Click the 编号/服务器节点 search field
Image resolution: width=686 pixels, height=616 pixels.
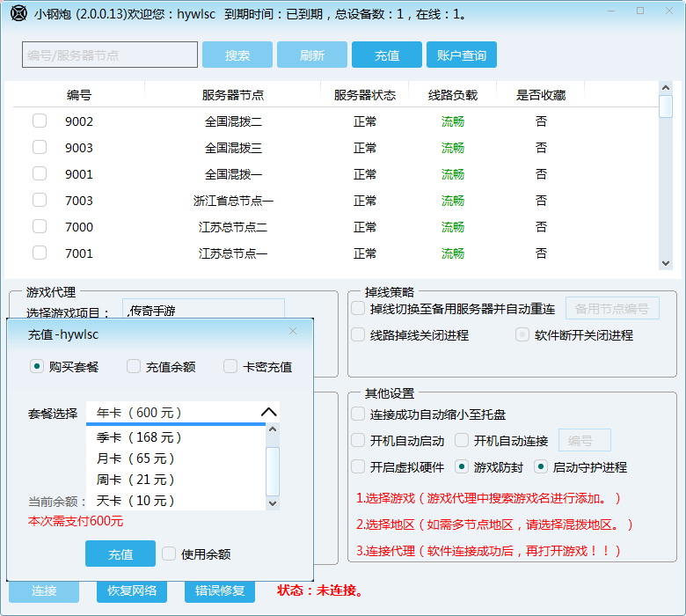tap(110, 55)
